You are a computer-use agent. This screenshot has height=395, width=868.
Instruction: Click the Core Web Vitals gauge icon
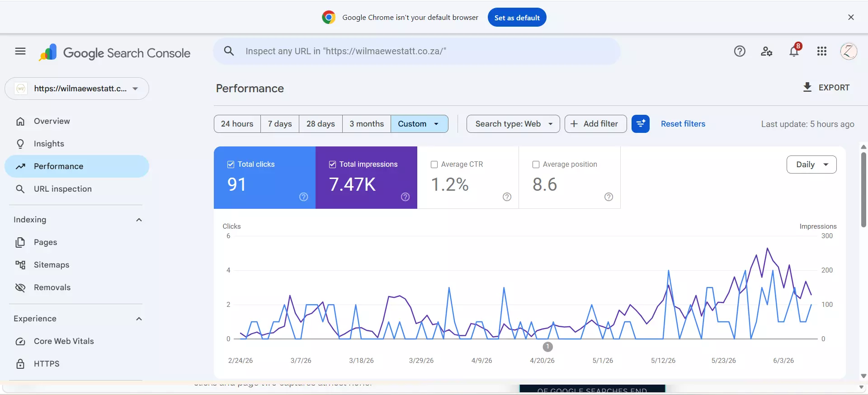(x=20, y=341)
